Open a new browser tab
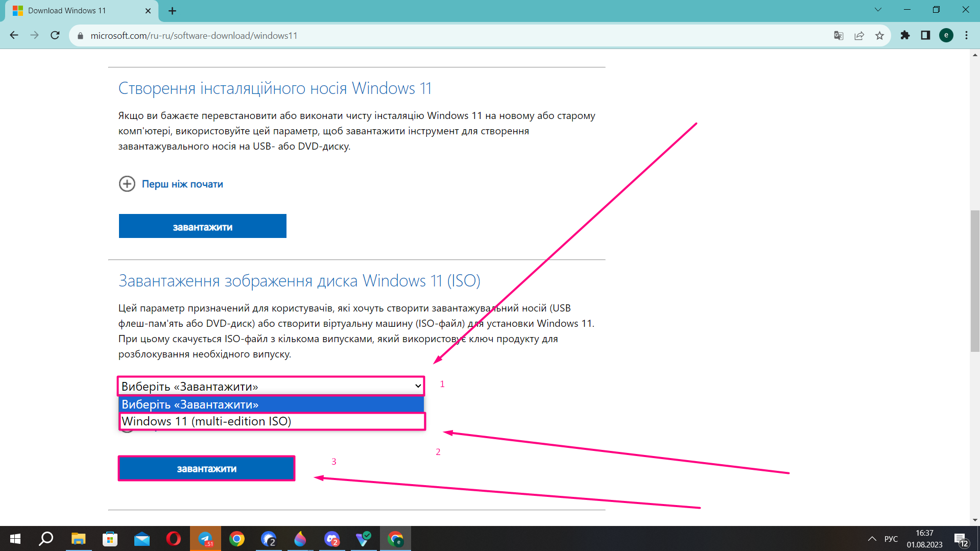This screenshot has height=551, width=980. (x=172, y=11)
